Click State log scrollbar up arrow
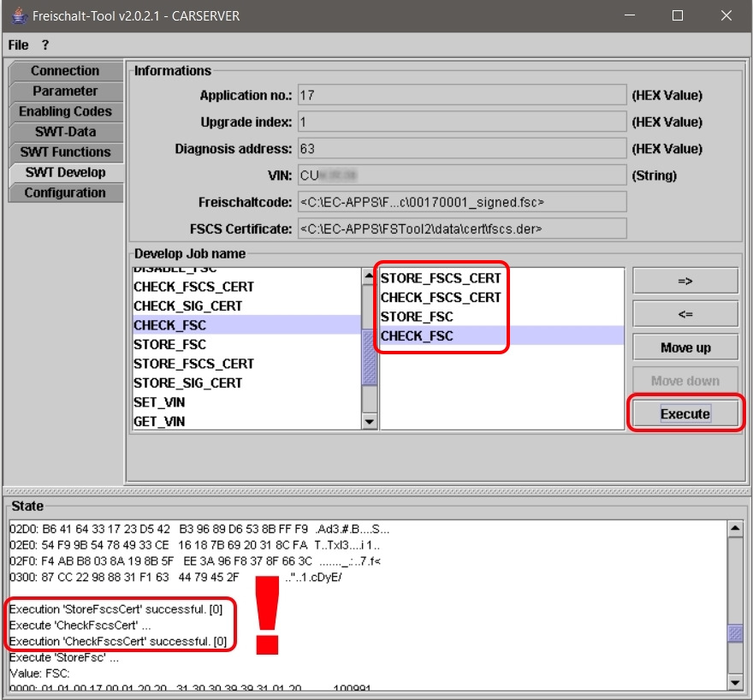This screenshot has width=753, height=700. coord(735,529)
